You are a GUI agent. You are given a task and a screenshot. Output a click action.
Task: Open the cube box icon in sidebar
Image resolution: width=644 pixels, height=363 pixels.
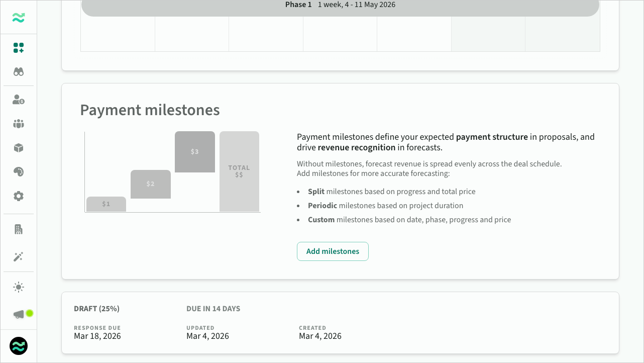(x=19, y=148)
